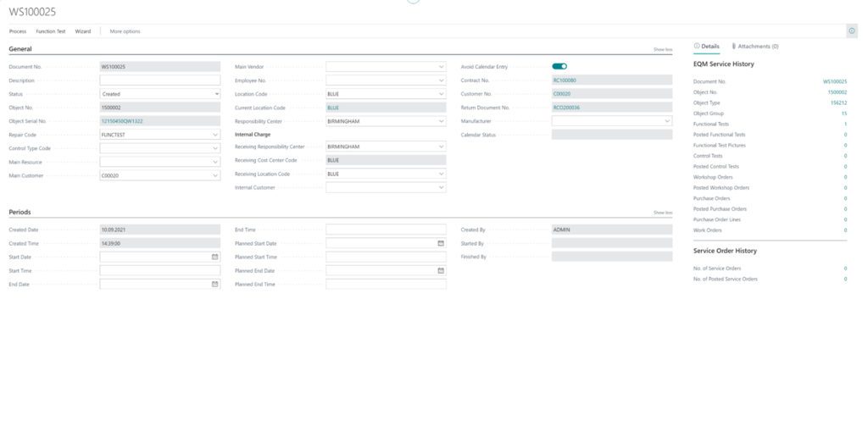The image size is (868, 432).
Task: Turn off the Avoid Calendar Entry toggle
Action: pyautogui.click(x=559, y=66)
